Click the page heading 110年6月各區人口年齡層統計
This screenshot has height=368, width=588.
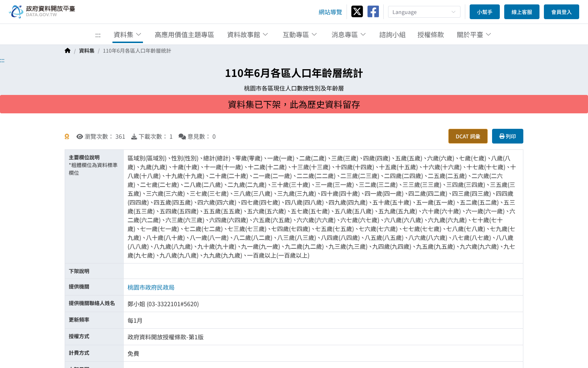(x=294, y=73)
